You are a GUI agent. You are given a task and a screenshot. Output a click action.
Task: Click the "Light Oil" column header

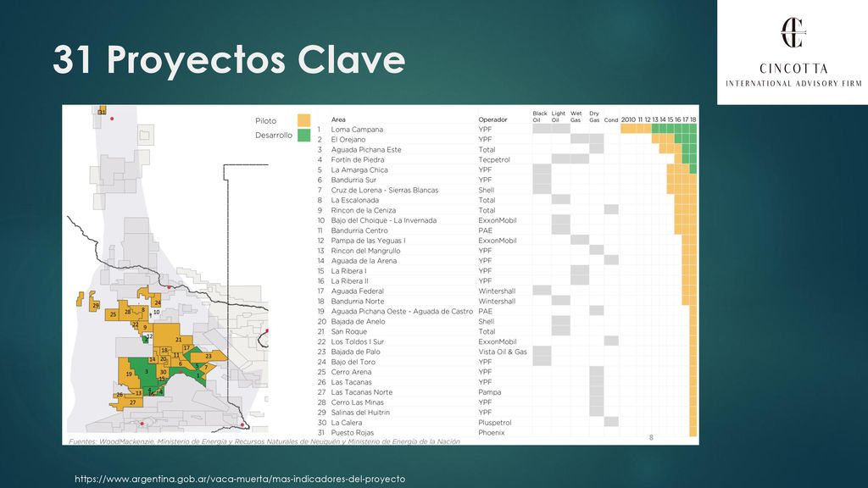click(x=558, y=117)
